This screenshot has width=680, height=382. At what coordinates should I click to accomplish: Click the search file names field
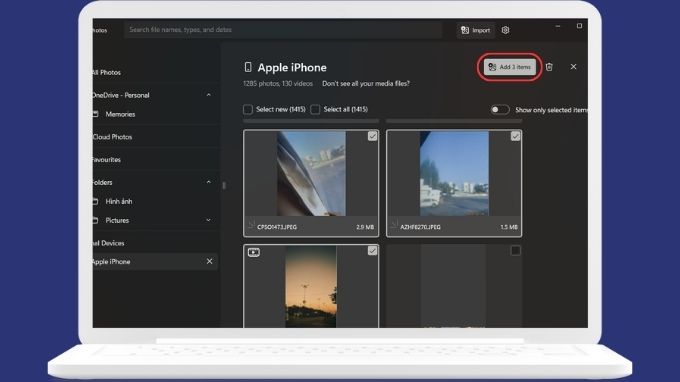tap(283, 30)
